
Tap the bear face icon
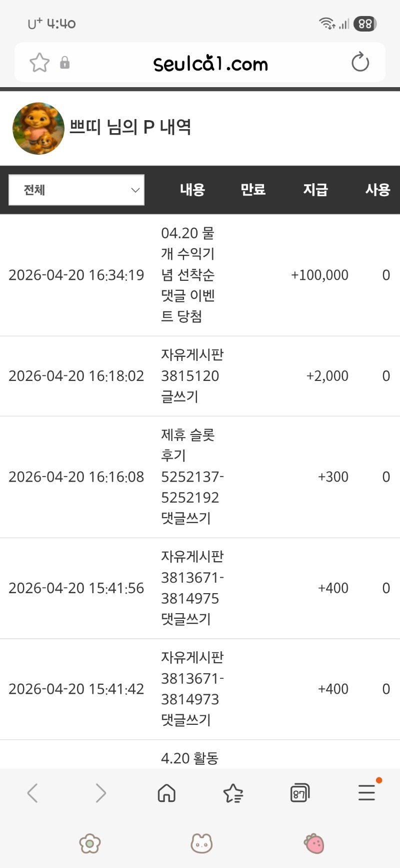coord(201,843)
